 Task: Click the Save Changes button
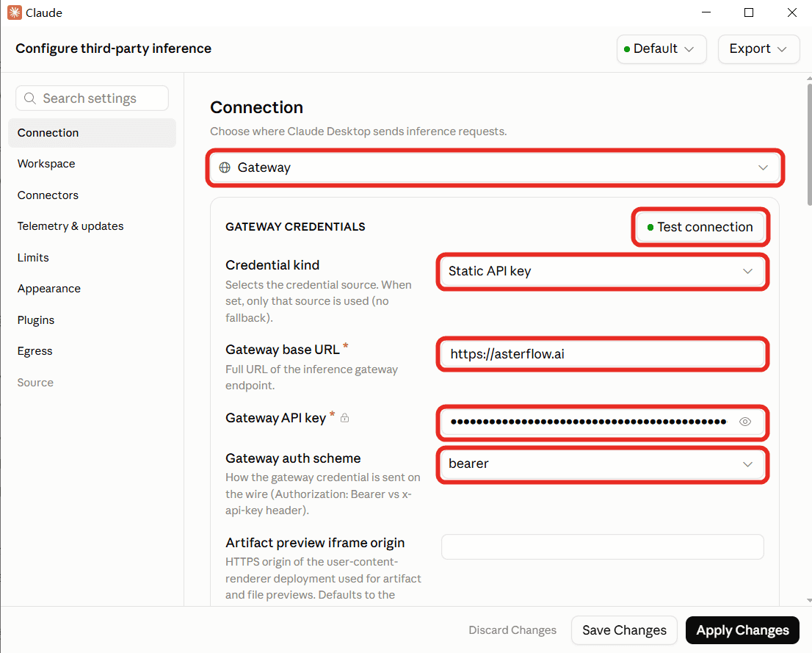(624, 630)
